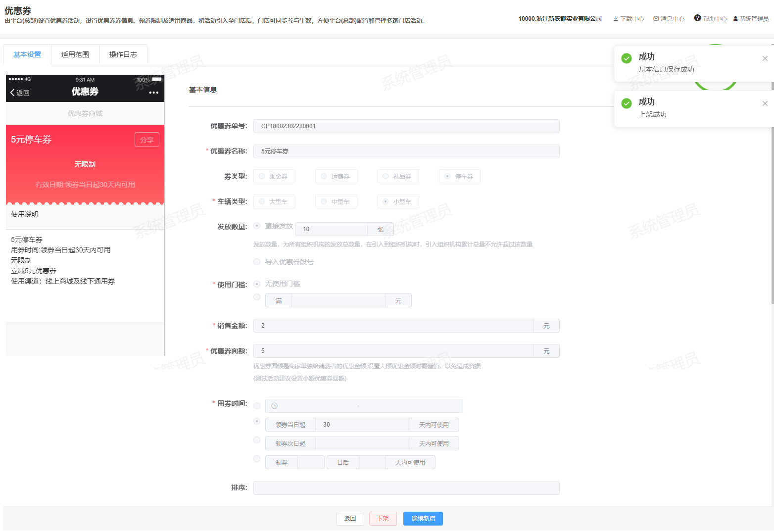Focus the 优惠券名称 input field
774x532 pixels.
(406, 151)
